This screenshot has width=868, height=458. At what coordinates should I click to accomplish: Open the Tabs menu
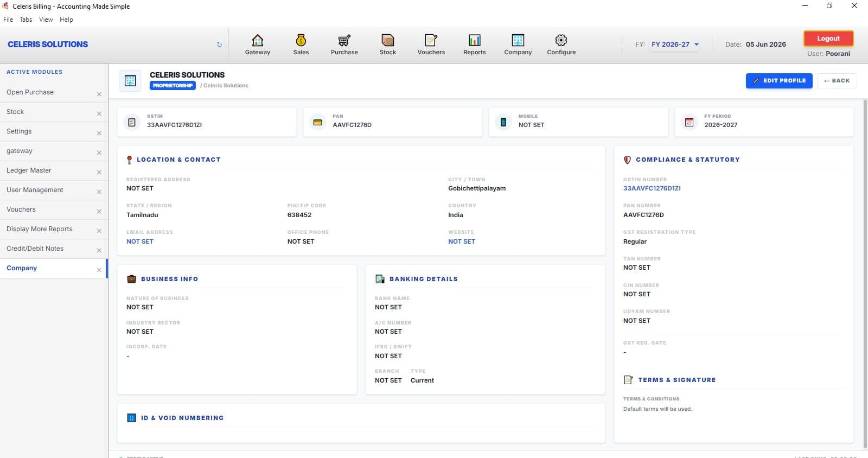(26, 20)
